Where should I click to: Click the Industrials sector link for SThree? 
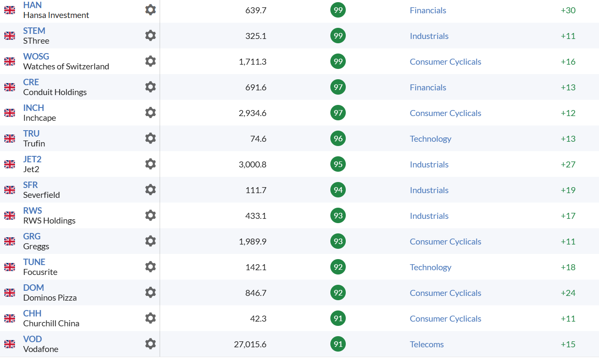[x=429, y=36]
